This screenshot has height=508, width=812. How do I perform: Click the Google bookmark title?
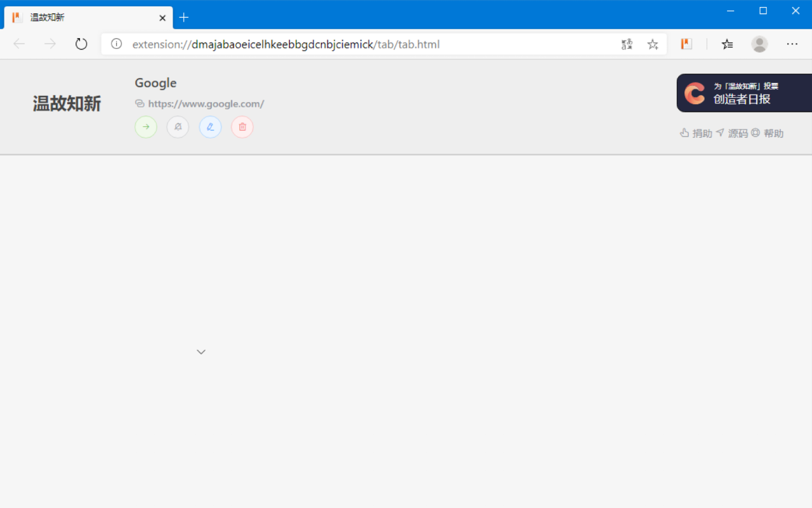coord(155,83)
